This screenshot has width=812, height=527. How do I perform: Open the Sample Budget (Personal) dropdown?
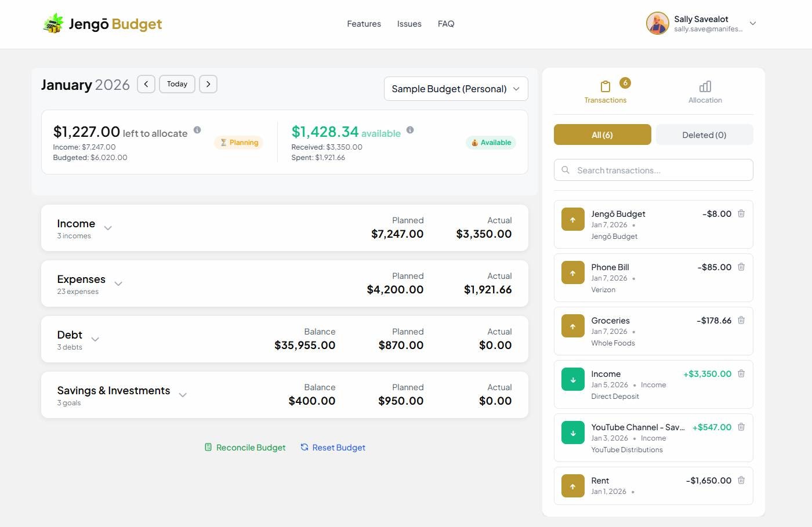pos(455,89)
